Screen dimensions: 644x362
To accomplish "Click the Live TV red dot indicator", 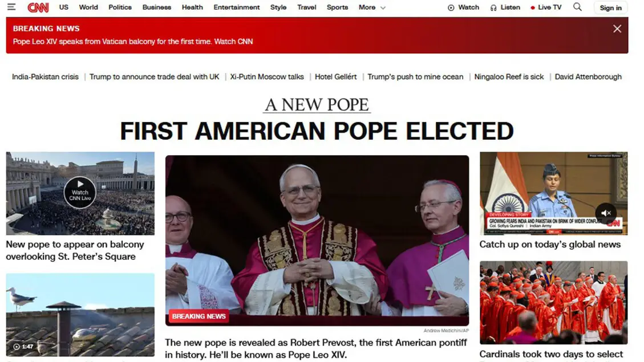I will tap(532, 8).
